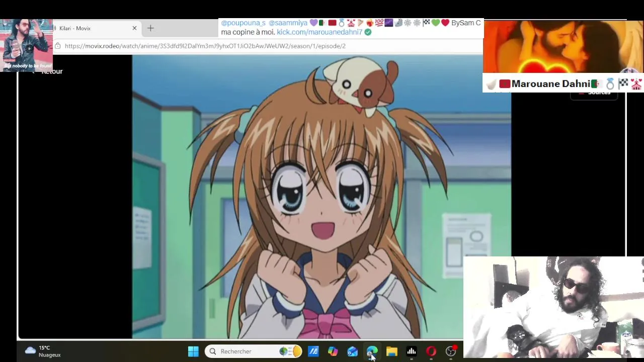Screen dimensions: 644x362
Task: Open the Windows Start menu
Action: point(193,351)
